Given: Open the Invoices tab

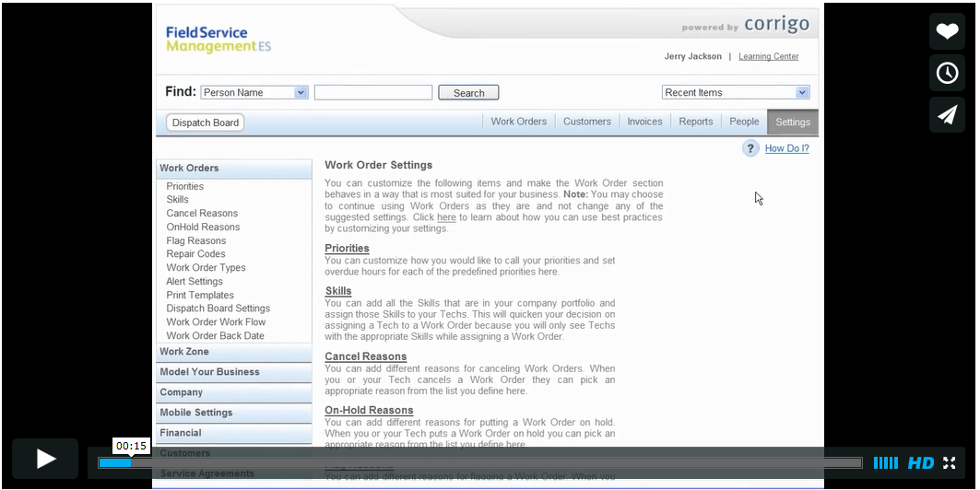Looking at the screenshot, I should tap(644, 122).
